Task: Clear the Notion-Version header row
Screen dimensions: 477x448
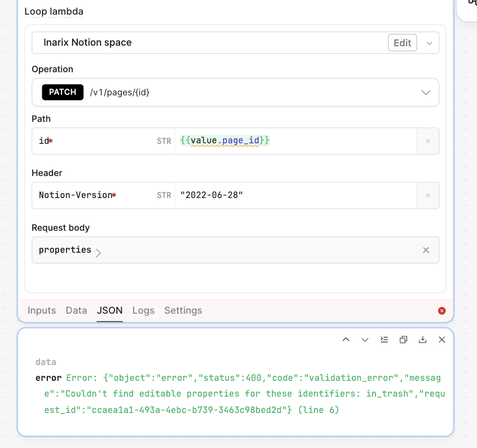Action: click(427, 195)
